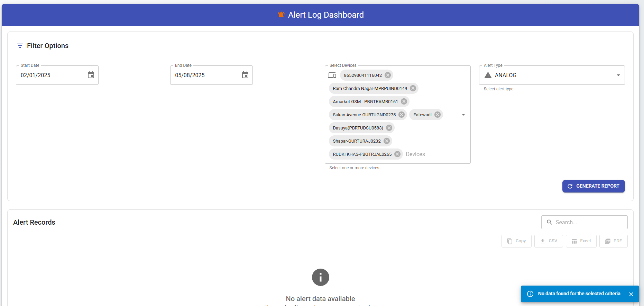This screenshot has height=306, width=644.
Task: Expand the Select Devices dropdown arrow
Action: click(x=463, y=115)
